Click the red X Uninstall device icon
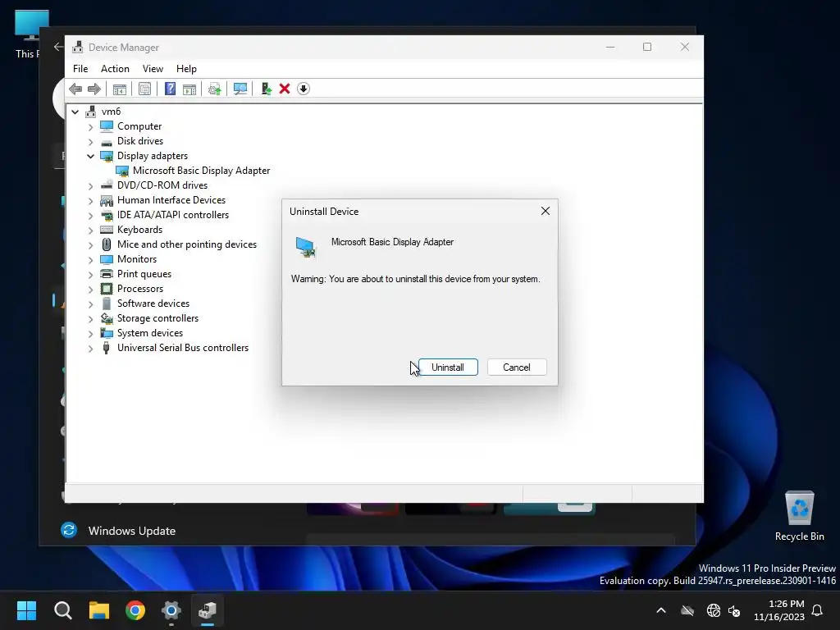 click(285, 89)
